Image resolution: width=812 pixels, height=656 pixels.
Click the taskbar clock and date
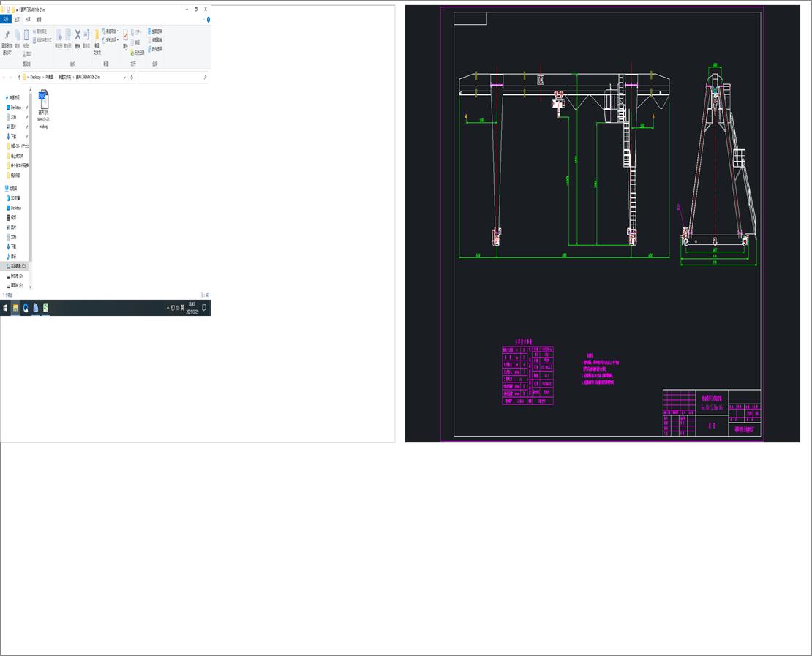point(192,308)
